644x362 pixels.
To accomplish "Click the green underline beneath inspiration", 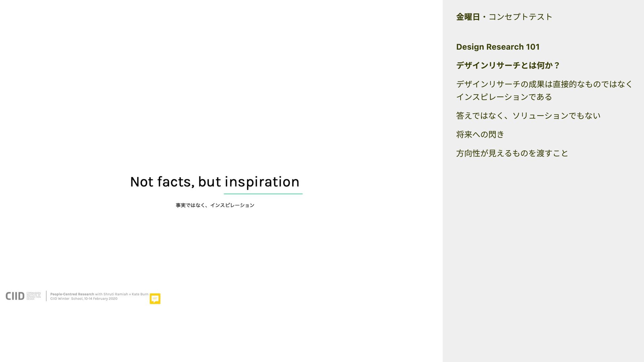I will (263, 194).
